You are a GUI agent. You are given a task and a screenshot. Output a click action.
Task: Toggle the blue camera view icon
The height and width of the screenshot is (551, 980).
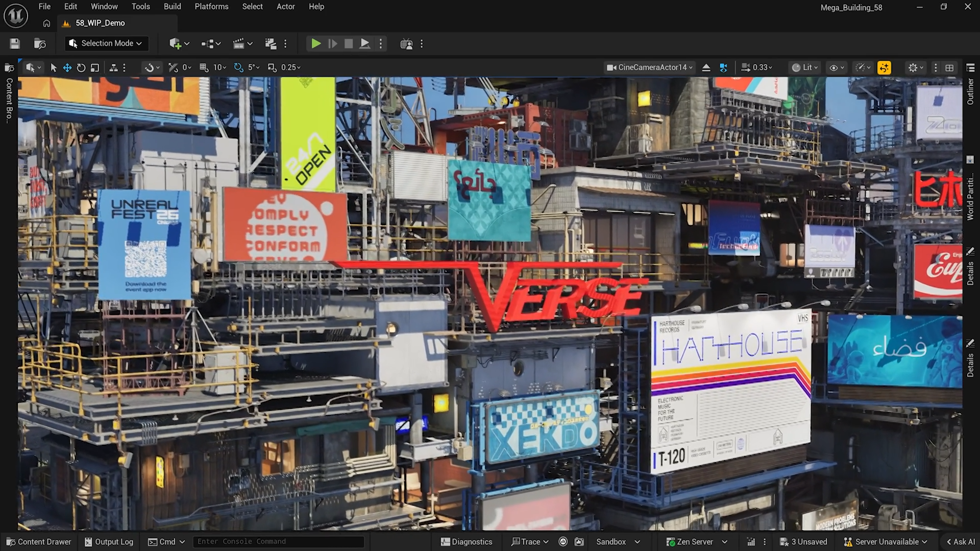tap(723, 67)
